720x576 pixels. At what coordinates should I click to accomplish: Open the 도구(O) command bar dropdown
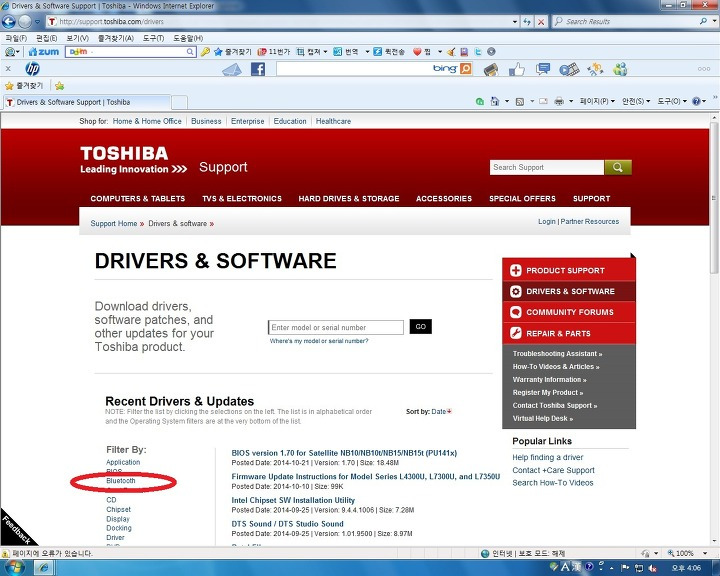pyautogui.click(x=671, y=101)
